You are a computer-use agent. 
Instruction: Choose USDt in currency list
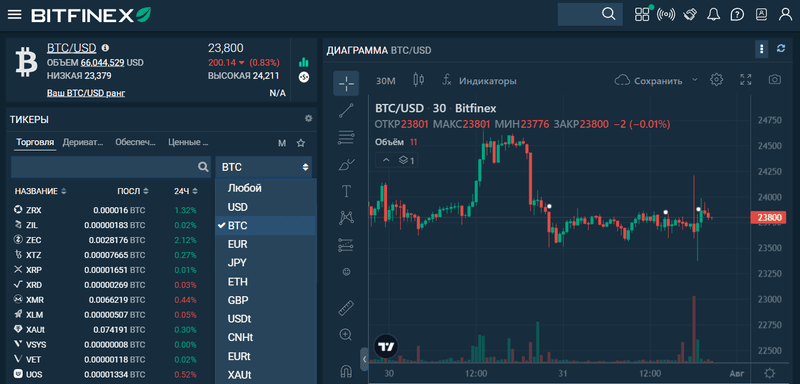pyautogui.click(x=266, y=319)
